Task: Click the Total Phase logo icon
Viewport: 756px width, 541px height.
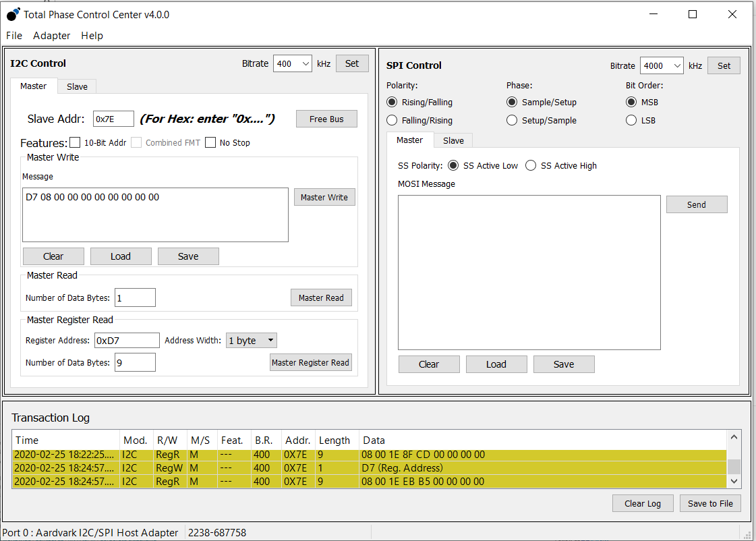Action: click(x=12, y=13)
